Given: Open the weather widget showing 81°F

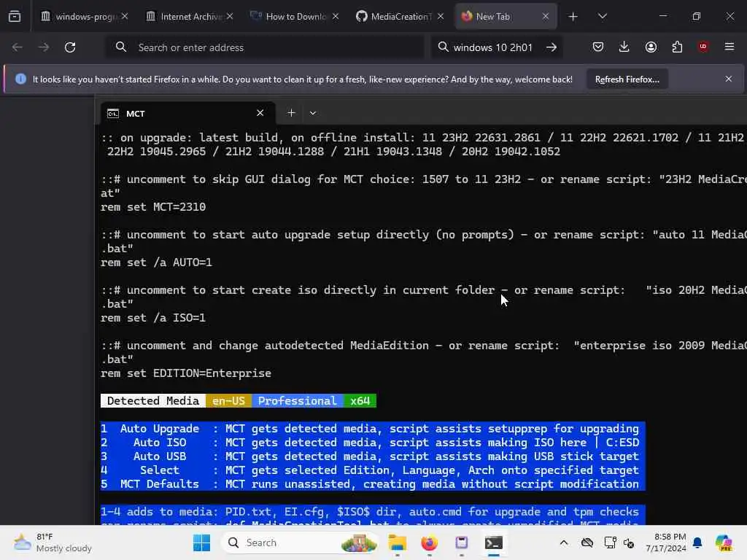Looking at the screenshot, I should tap(53, 542).
